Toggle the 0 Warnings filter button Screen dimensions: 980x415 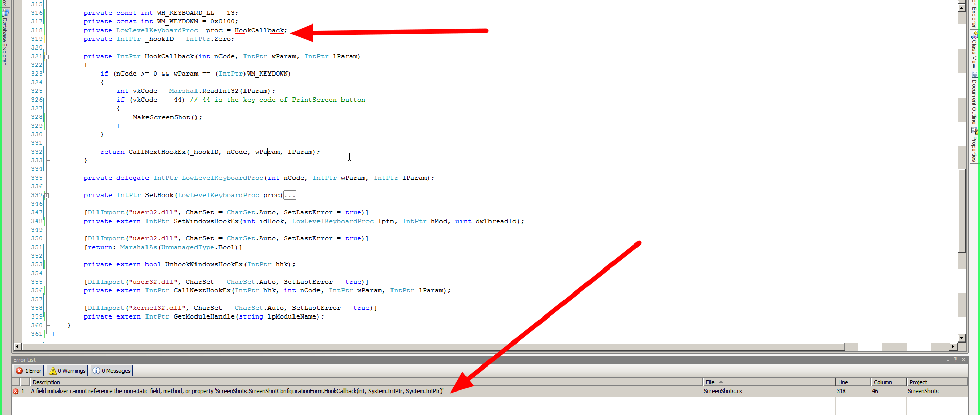point(67,371)
